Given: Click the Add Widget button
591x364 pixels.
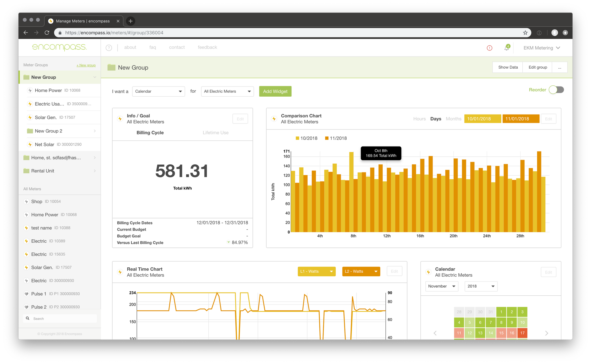Looking at the screenshot, I should [x=275, y=91].
